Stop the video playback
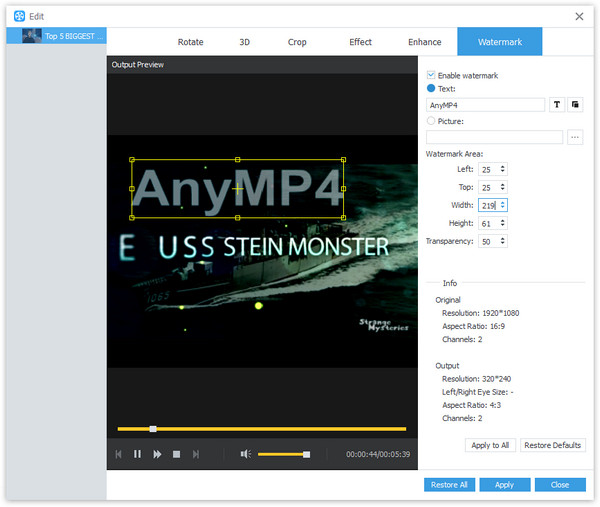This screenshot has height=507, width=600. click(x=176, y=454)
